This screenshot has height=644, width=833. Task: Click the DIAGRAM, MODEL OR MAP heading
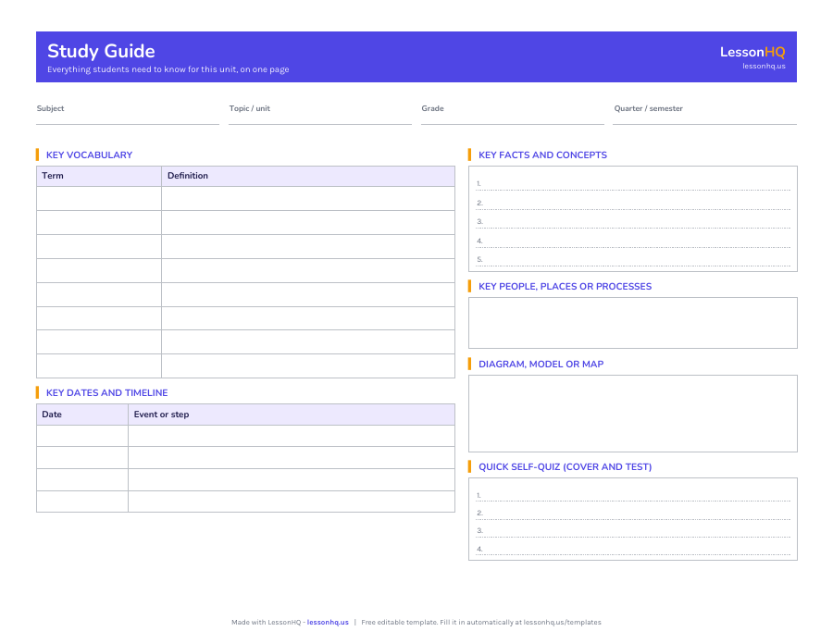pos(541,365)
